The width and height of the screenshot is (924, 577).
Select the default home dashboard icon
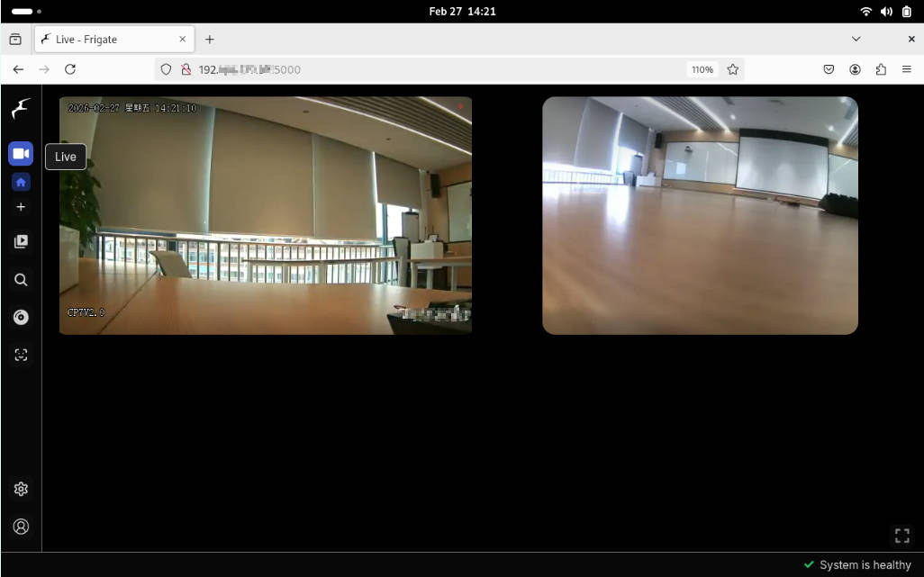21,182
